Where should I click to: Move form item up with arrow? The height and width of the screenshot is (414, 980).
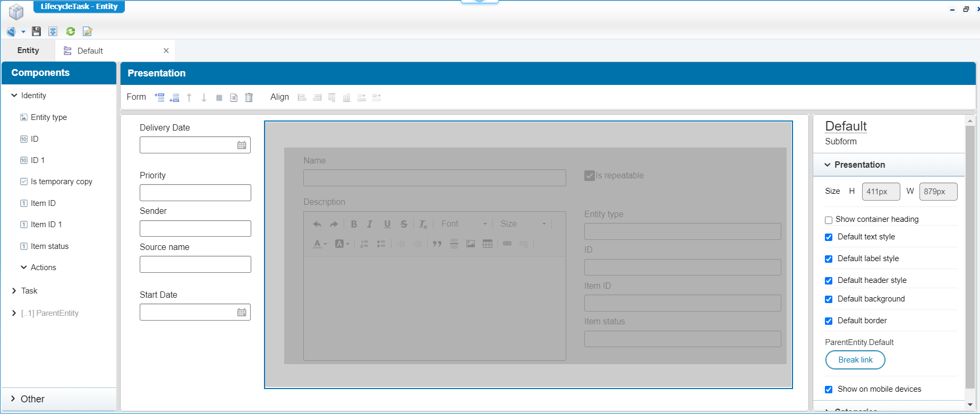(x=189, y=98)
